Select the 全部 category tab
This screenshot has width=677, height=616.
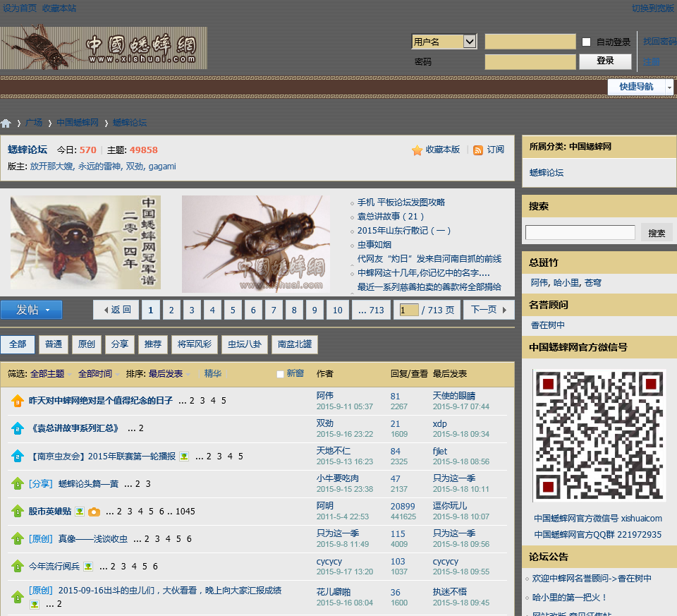[x=18, y=344]
